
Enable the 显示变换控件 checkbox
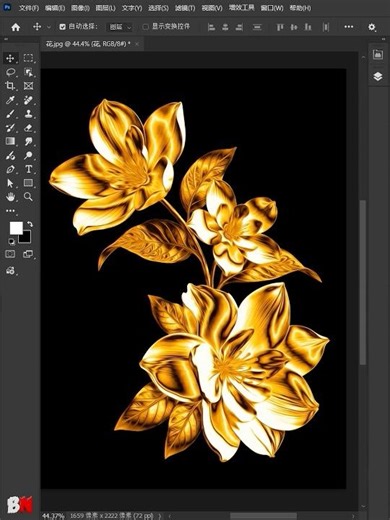pyautogui.click(x=145, y=27)
